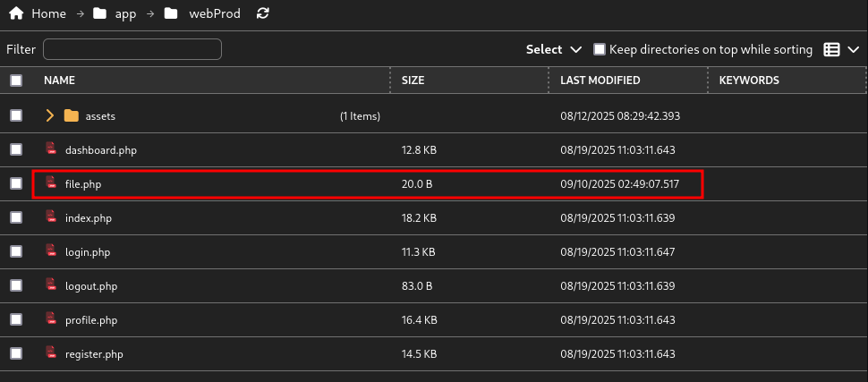Viewport: 868px width, 382px height.
Task: Click the webProd folder icon in breadcrumb
Action: click(171, 14)
